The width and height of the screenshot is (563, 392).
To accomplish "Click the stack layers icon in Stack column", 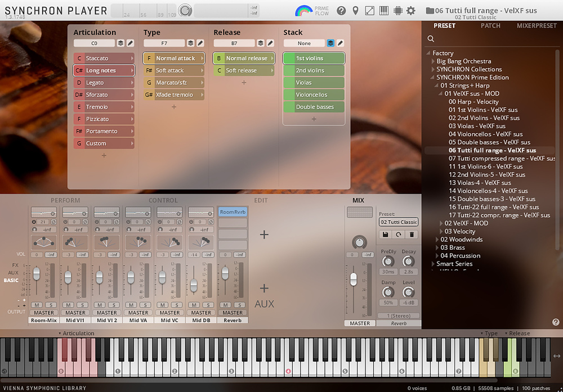I will click(330, 43).
